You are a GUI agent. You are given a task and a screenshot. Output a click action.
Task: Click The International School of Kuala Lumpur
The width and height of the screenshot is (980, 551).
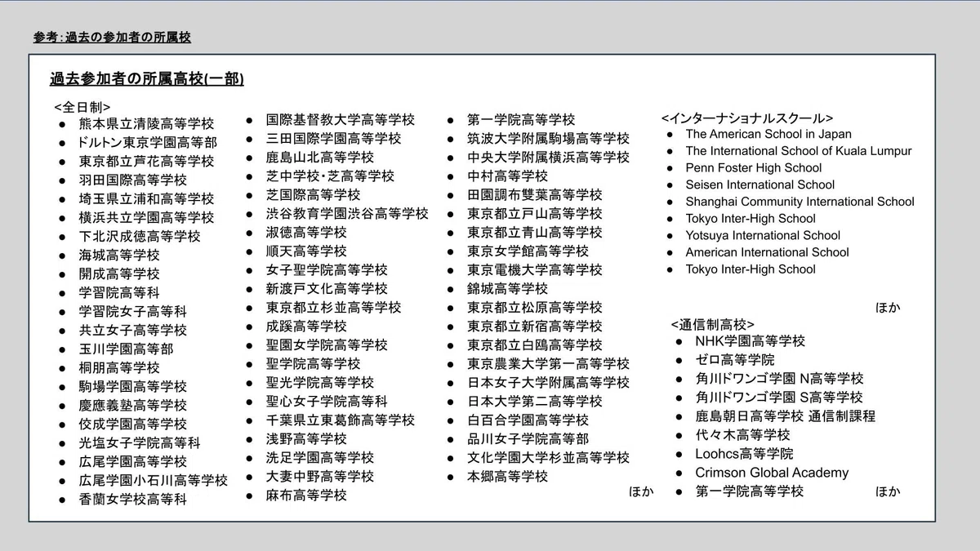tap(799, 151)
